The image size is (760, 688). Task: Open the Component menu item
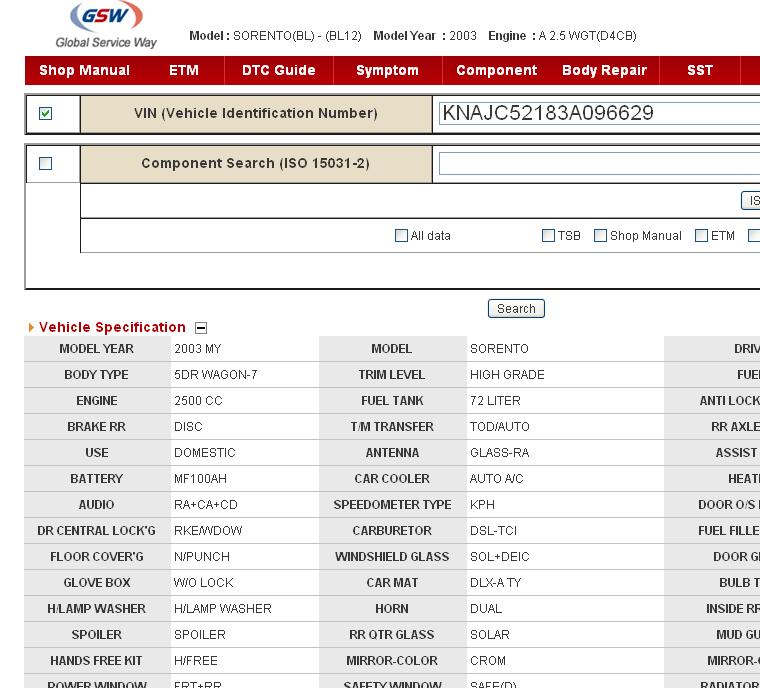coord(496,70)
